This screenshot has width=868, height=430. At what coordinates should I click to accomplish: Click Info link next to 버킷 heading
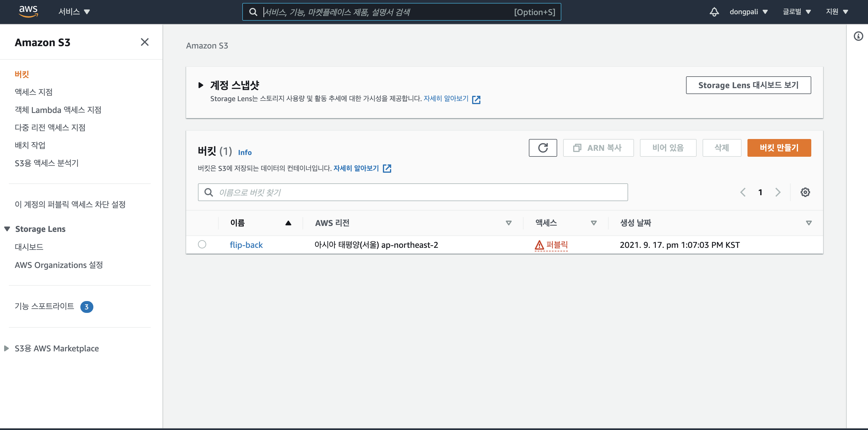245,152
